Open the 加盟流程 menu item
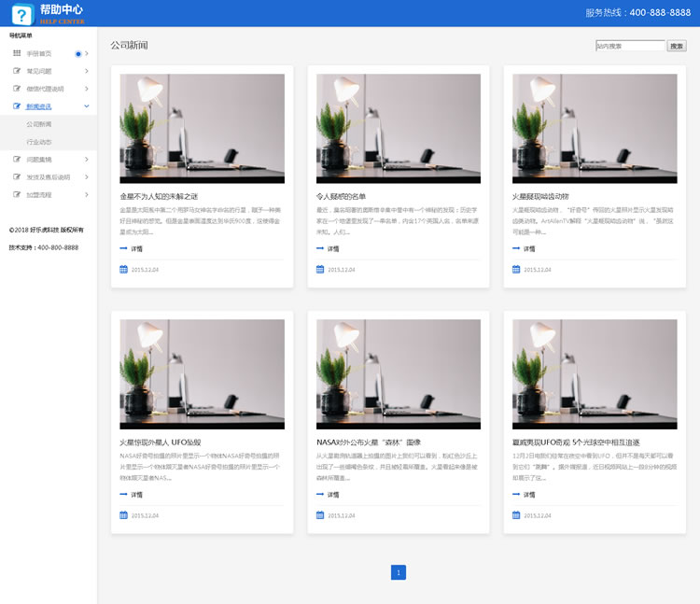Screen dimensions: 700x604 [x=39, y=195]
